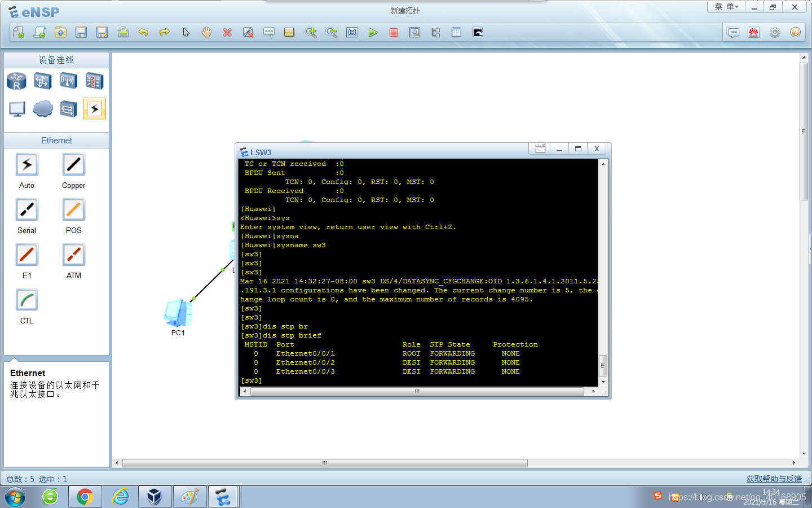Click the LSW3 window dock button
The image size is (812, 508).
(x=540, y=148)
